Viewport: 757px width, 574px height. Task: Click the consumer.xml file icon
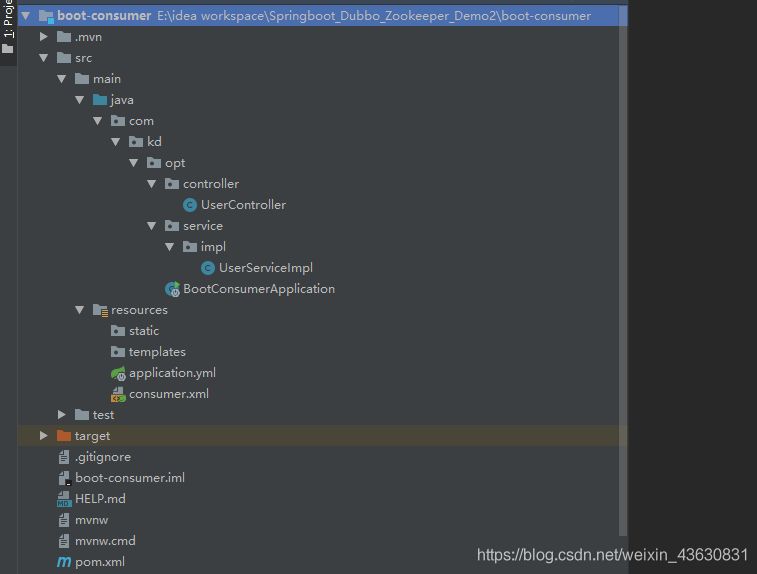coord(118,394)
